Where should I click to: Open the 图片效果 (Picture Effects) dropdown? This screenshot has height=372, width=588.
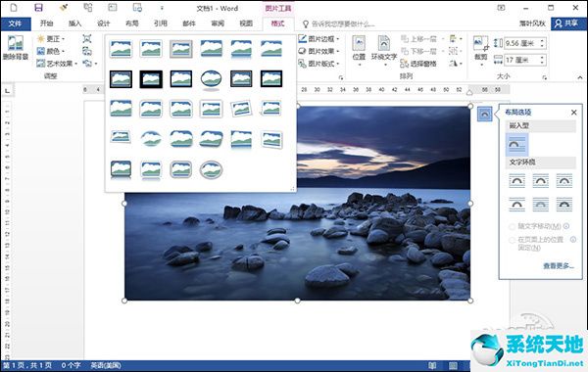coord(319,51)
